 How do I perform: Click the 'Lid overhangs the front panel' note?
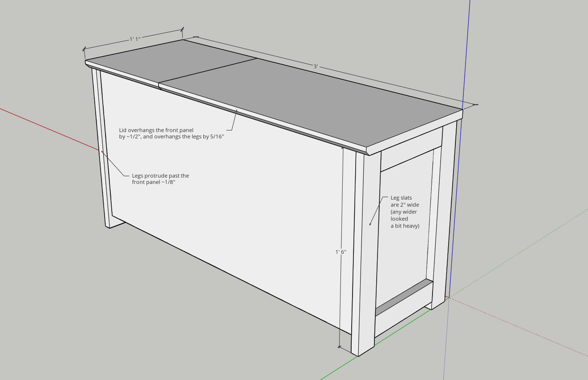172,134
